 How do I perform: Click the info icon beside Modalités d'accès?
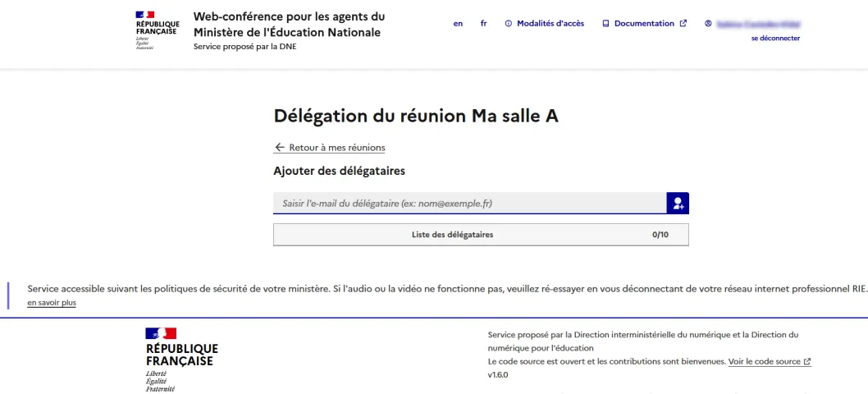(x=508, y=24)
